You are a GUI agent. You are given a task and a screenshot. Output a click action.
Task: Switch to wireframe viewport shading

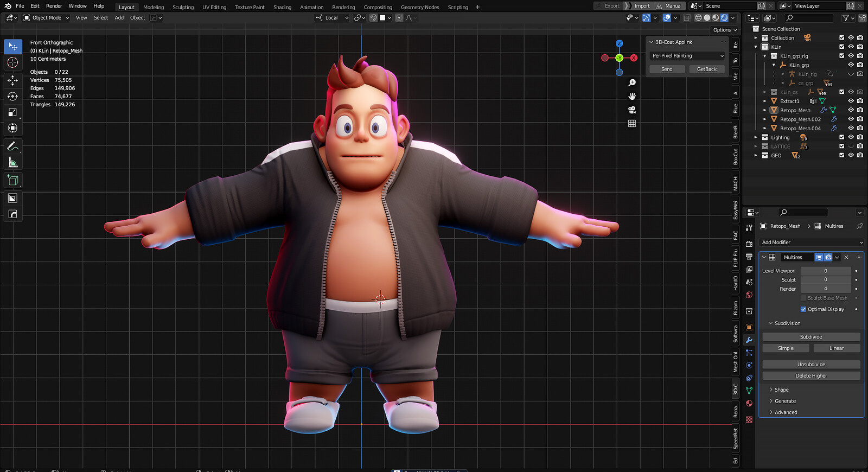(698, 18)
